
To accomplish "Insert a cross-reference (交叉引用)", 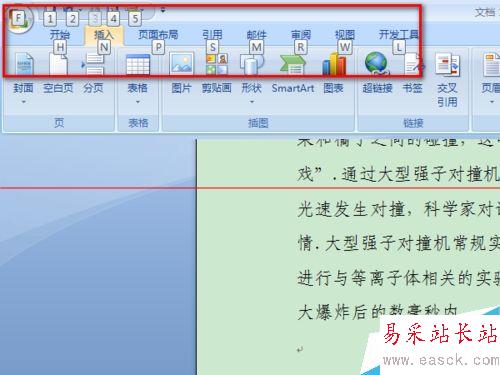I will (447, 80).
